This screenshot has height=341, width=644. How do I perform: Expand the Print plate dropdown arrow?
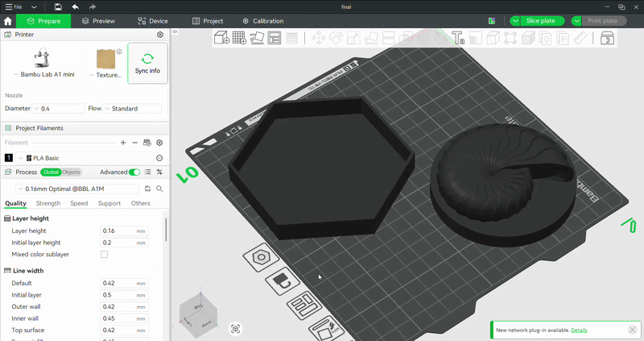tap(576, 21)
